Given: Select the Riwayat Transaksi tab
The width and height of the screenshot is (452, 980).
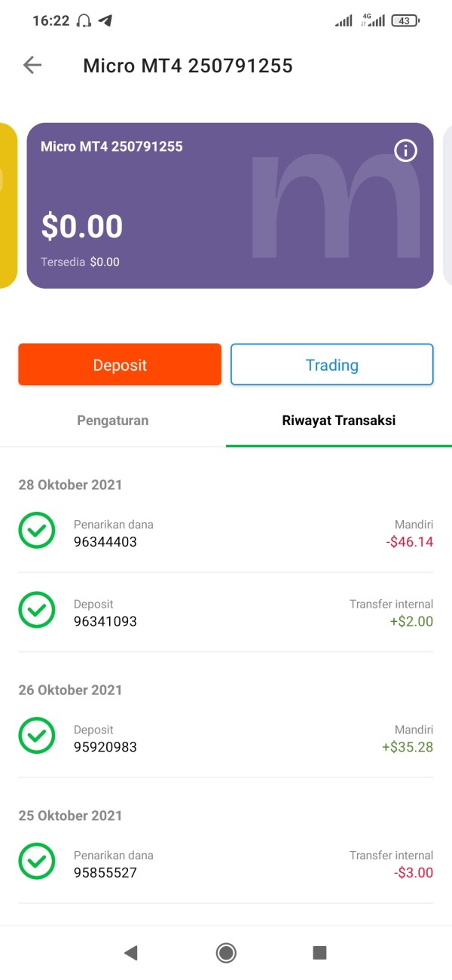Looking at the screenshot, I should pos(338,421).
